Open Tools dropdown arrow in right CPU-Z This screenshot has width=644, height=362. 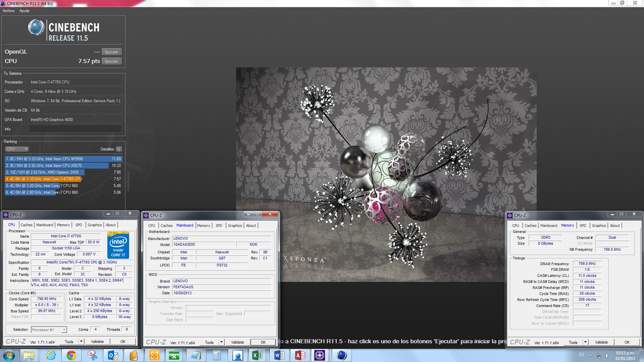pos(585,343)
